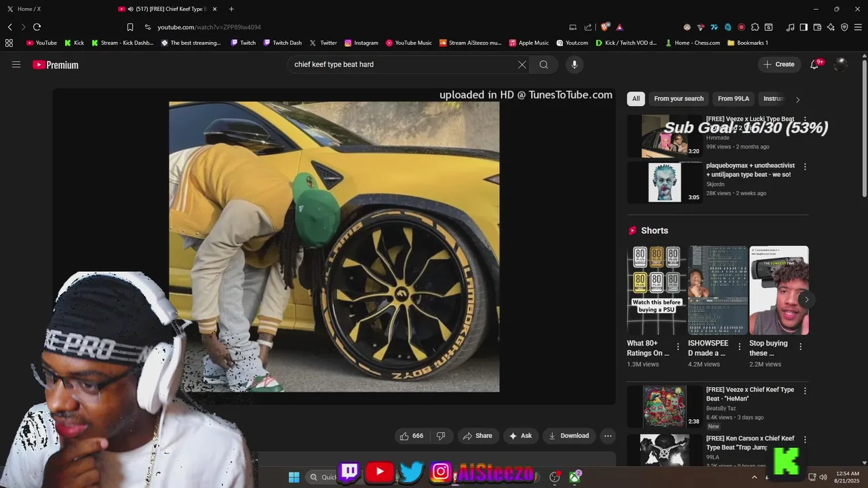Open options for ISHOWSPEED short
The image size is (868, 488).
tap(739, 346)
